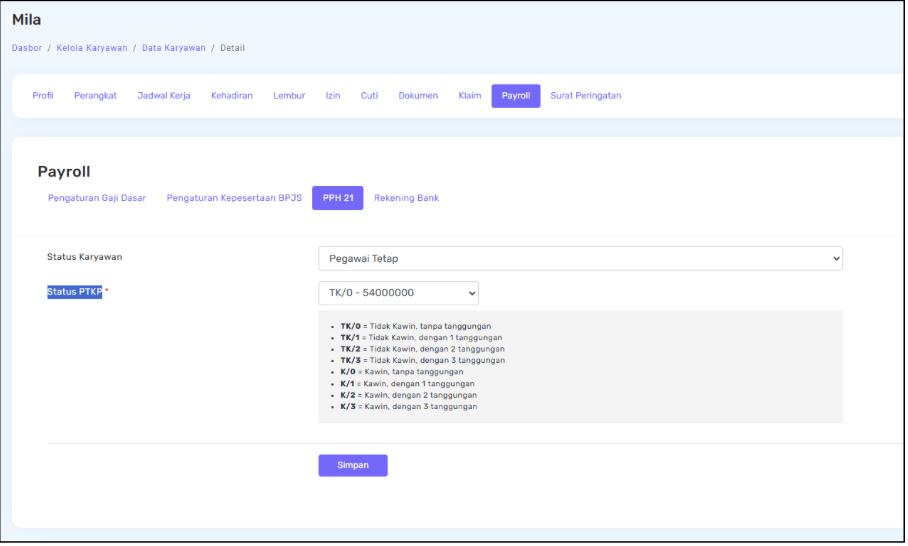
Task: Open the Jadwal Kerja tab
Action: 163,96
